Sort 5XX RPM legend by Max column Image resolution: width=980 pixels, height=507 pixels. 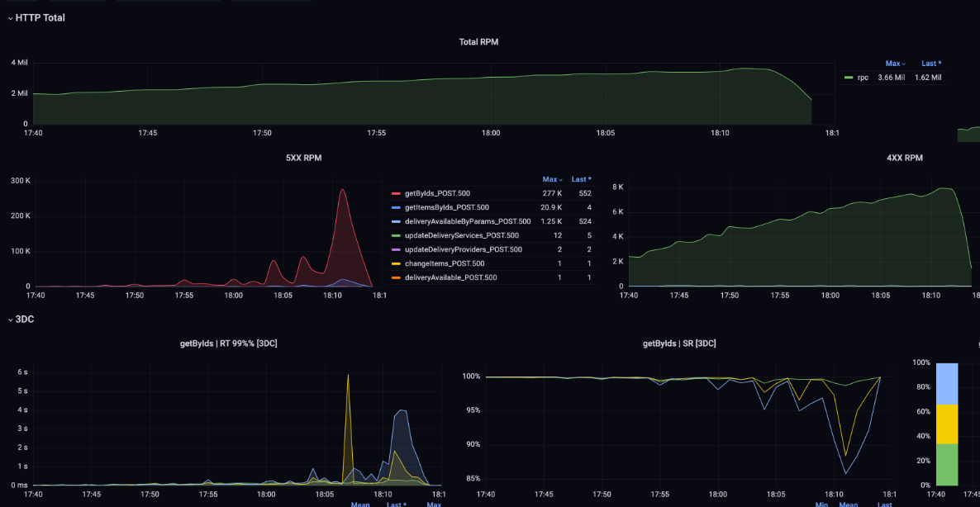(x=549, y=179)
